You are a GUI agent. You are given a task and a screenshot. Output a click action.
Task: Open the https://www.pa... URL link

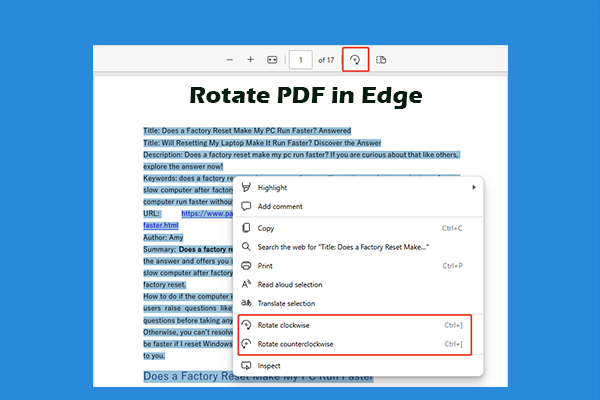207,214
